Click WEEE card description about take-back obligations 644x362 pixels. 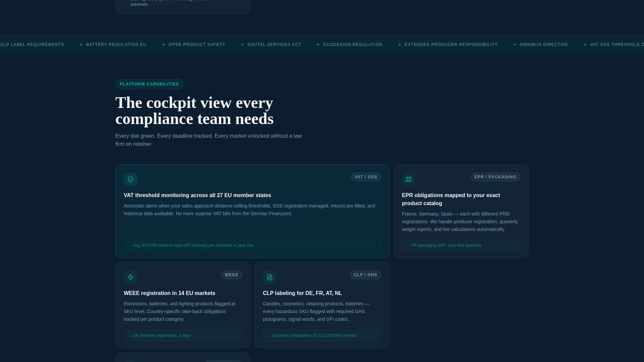(x=179, y=311)
